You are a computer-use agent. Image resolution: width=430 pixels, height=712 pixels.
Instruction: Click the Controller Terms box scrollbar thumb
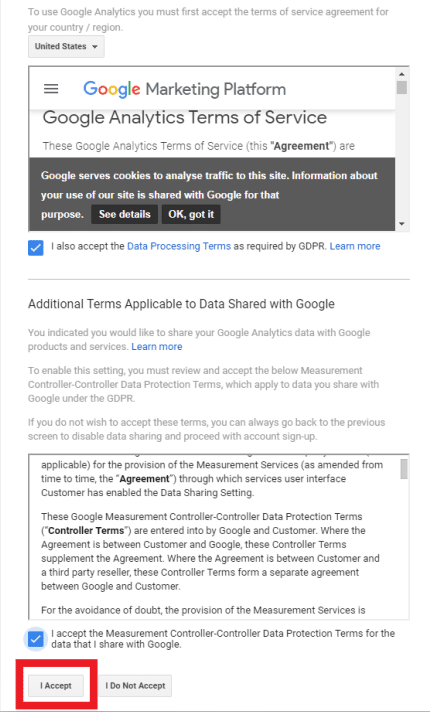point(404,469)
